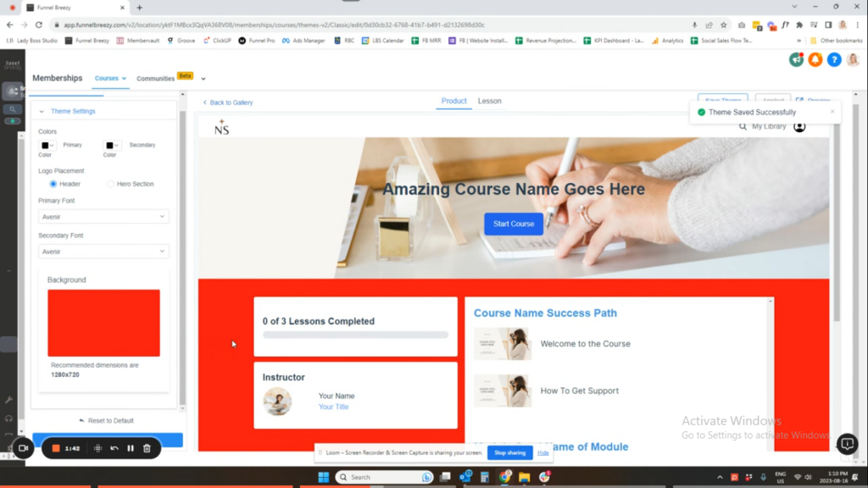Open the Primary Font dropdown
868x488 pixels.
tap(103, 217)
